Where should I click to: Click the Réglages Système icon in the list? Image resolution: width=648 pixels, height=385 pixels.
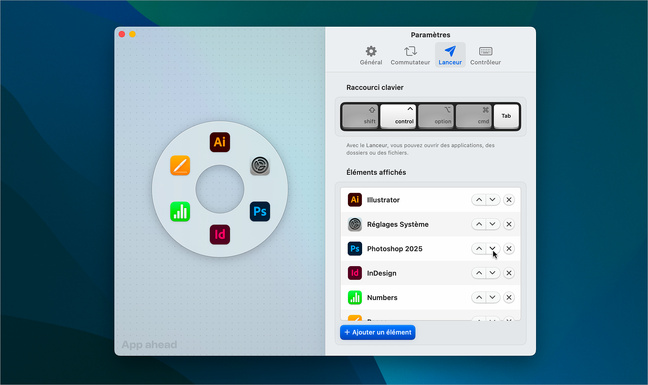coord(355,224)
